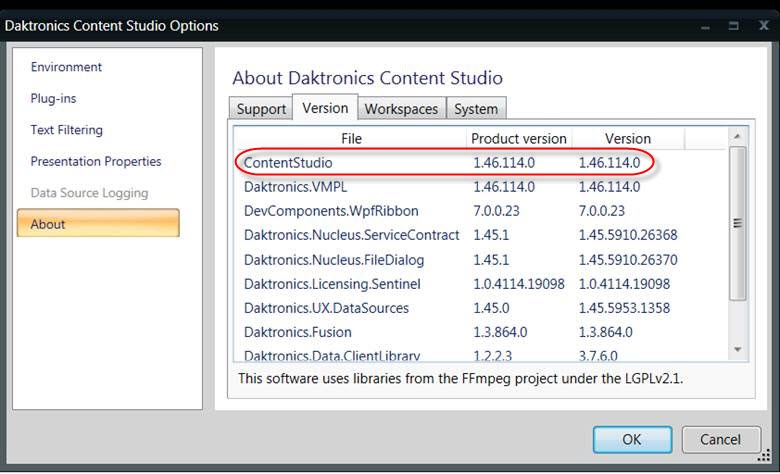Switch to the Support tab
The width and height of the screenshot is (780, 474).
[260, 109]
